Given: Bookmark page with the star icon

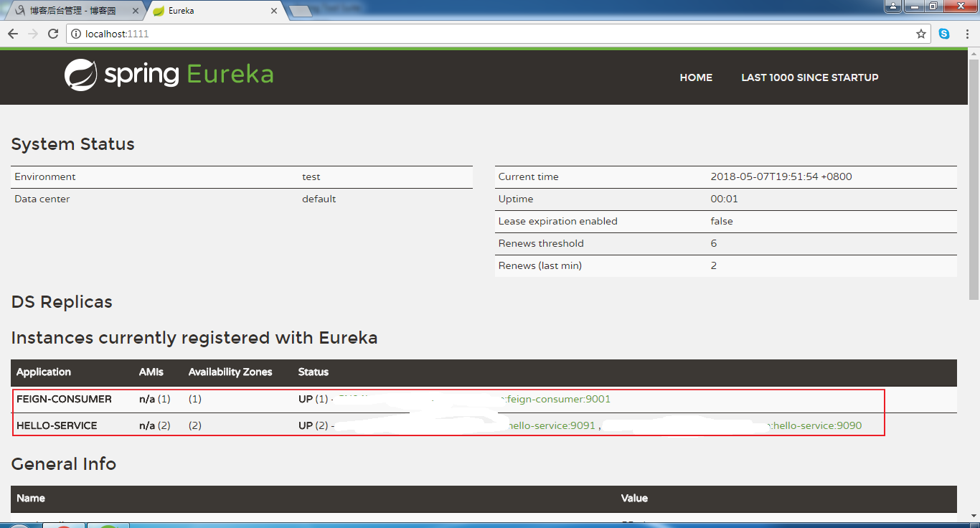Looking at the screenshot, I should [921, 34].
